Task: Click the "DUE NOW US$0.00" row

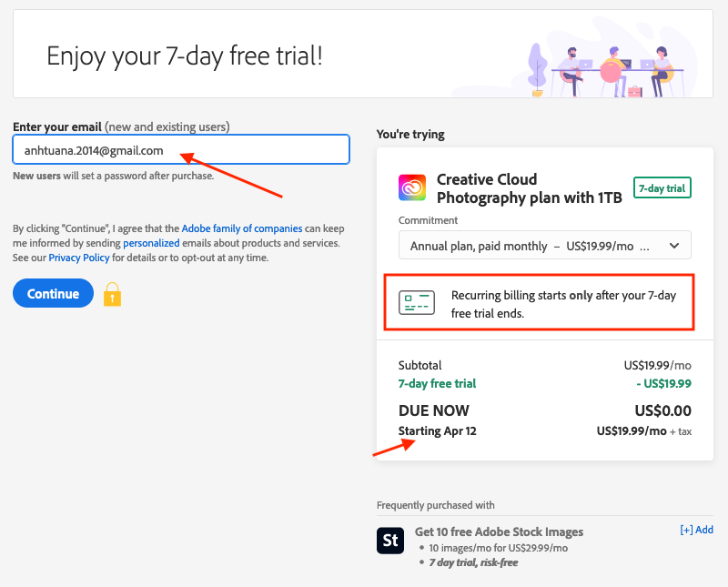Action: (544, 410)
